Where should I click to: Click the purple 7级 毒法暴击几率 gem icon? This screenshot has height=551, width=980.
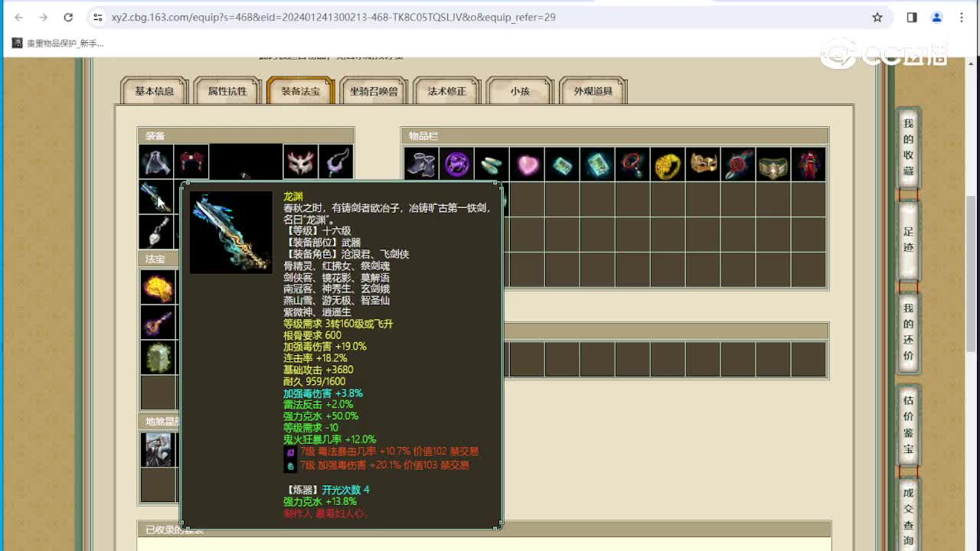click(x=290, y=452)
